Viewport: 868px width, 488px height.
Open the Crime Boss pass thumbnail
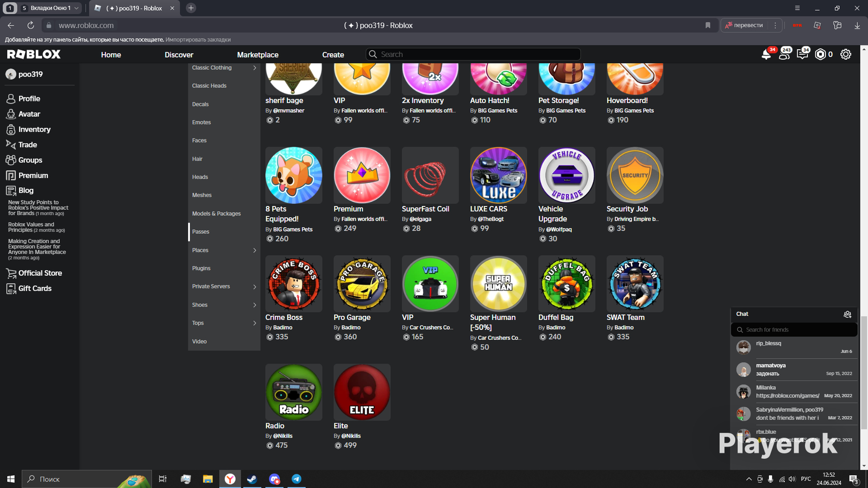click(293, 284)
